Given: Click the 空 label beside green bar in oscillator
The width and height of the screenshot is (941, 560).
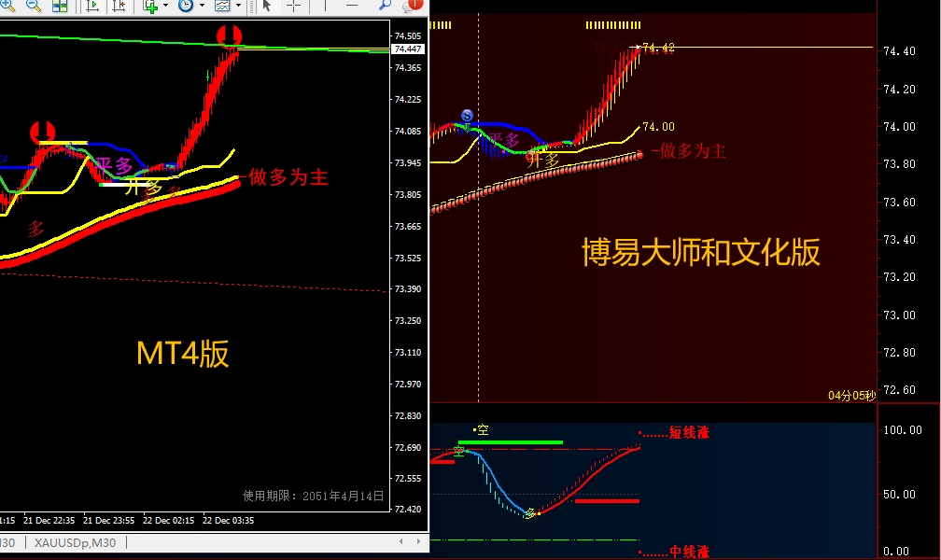Looking at the screenshot, I should (x=459, y=452).
